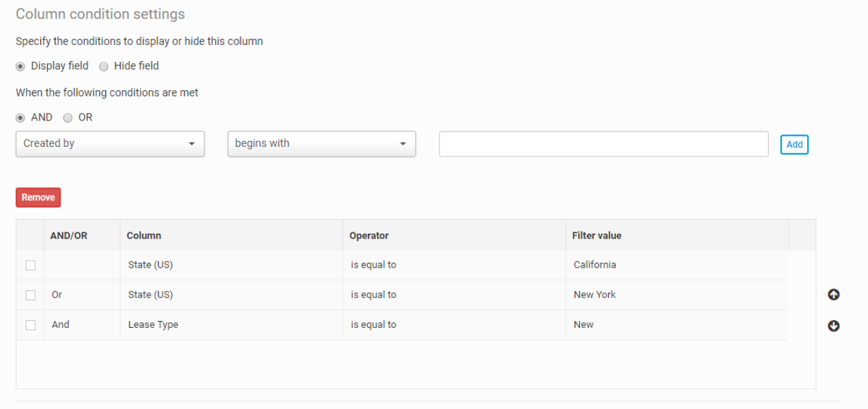Click the filter value text input
This screenshot has width=868, height=409.
(x=603, y=144)
